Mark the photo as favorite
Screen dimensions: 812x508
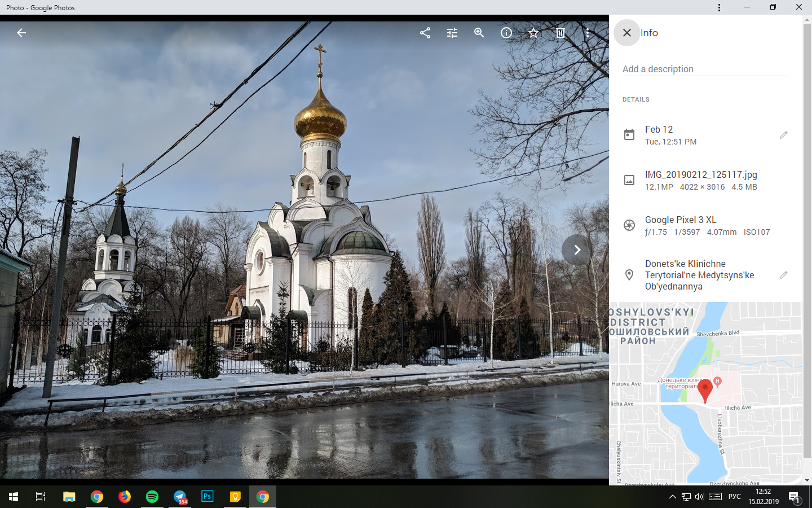tap(533, 33)
